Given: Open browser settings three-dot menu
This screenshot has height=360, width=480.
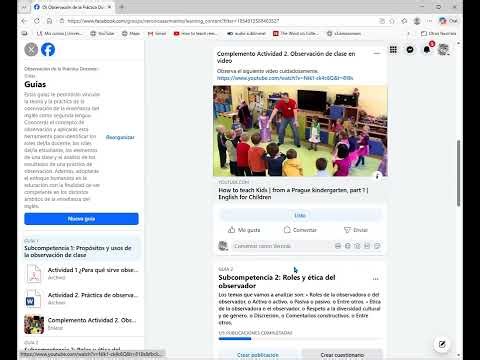Looking at the screenshot, I should tap(429, 21).
